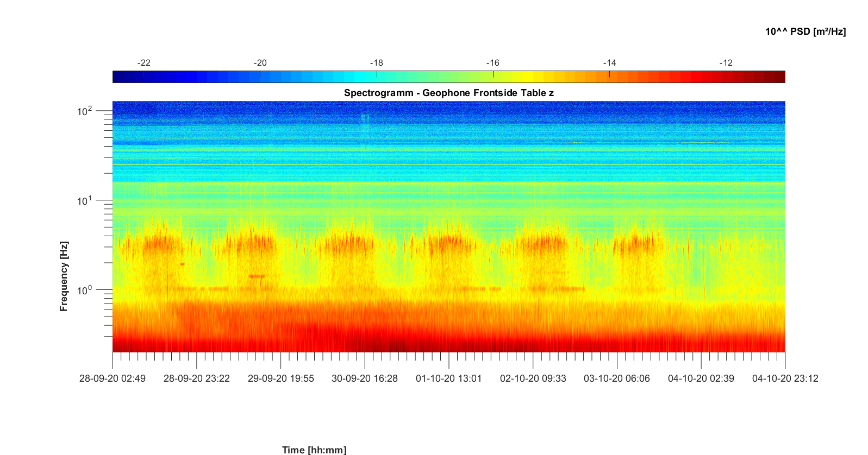Click the colorbar tick label -20
Viewport: 868px width, 455px height.
click(x=260, y=63)
